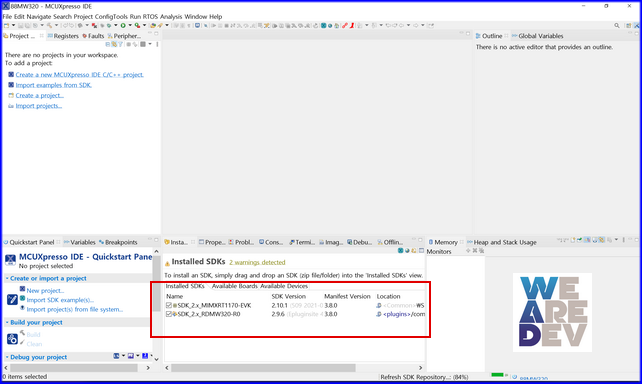Minimize the Project Explorer view
The width and height of the screenshot is (642, 384).
[x=150, y=33]
